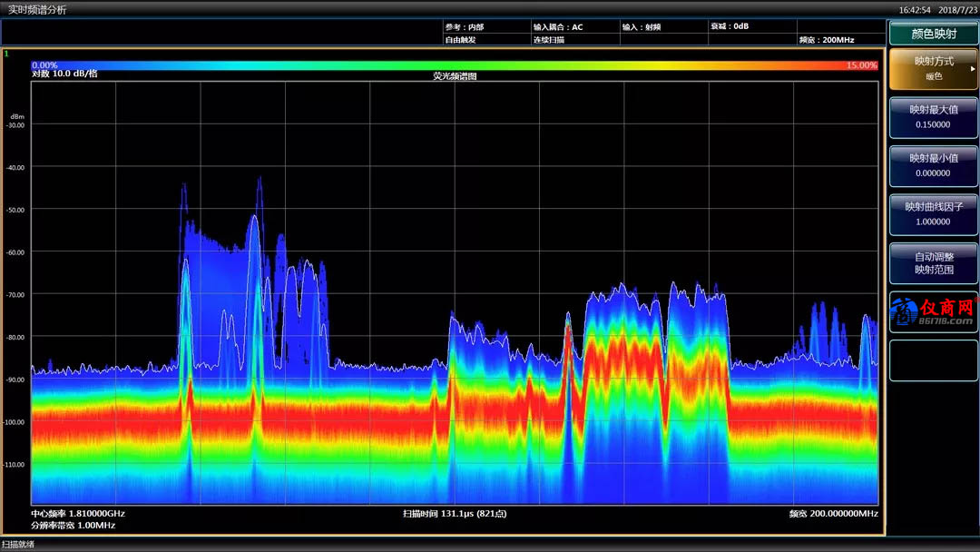The width and height of the screenshot is (980, 552).
Task: Click the 0.00% label on color bar
Action: [x=44, y=65]
